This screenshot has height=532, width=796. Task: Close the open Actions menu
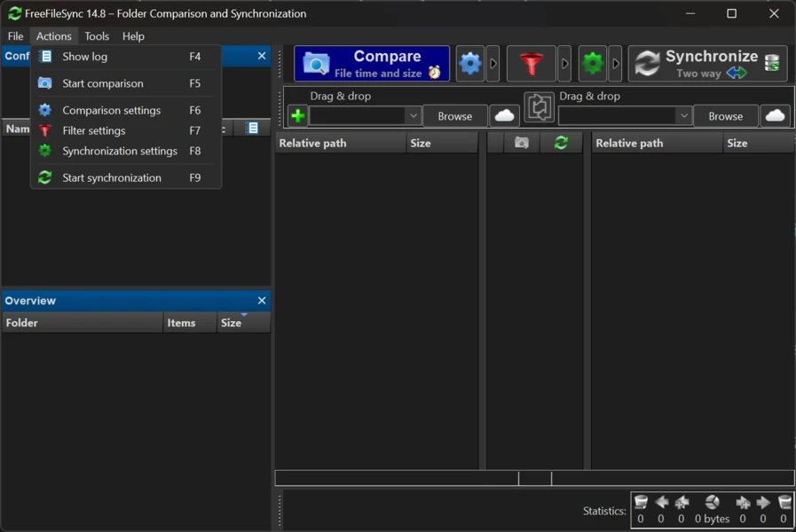tap(54, 36)
